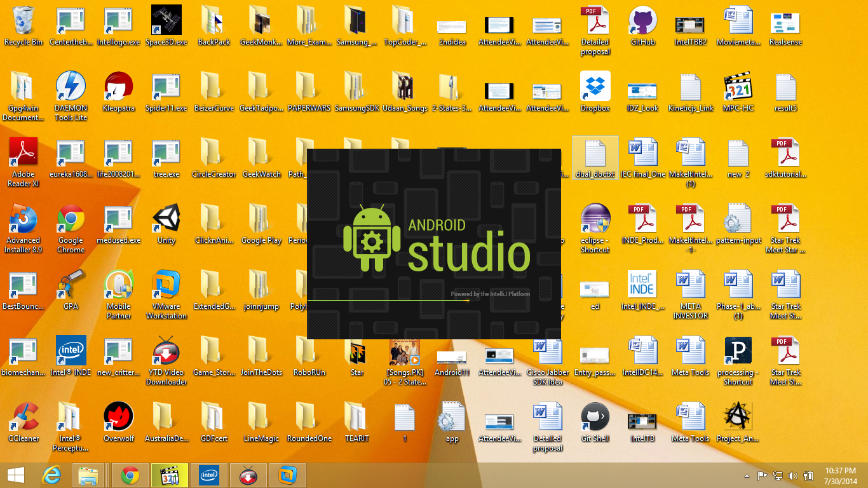Screen dimensions: 868x488
Task: Select the Google Chrome desktop icon
Action: point(71,229)
